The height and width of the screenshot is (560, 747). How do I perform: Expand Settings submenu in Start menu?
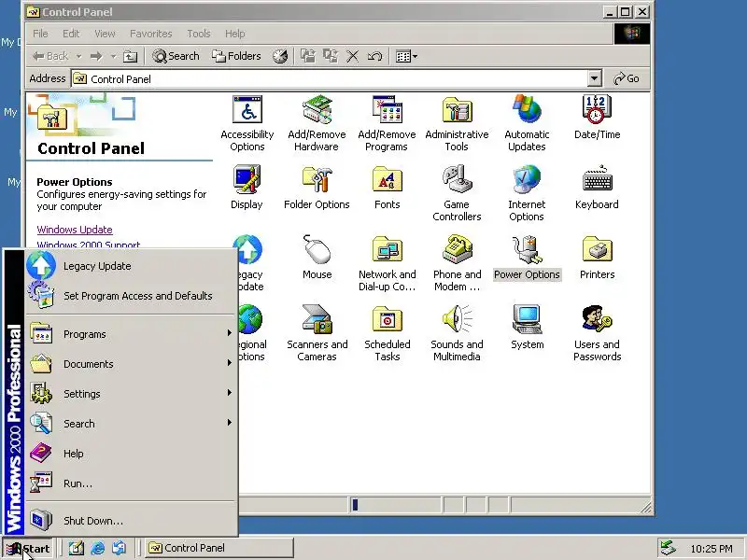(131, 394)
